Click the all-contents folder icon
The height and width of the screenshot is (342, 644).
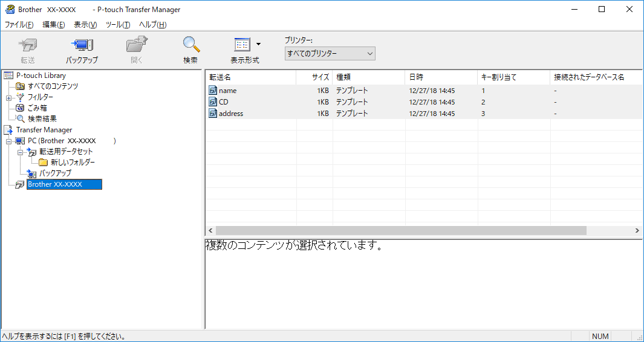point(20,86)
